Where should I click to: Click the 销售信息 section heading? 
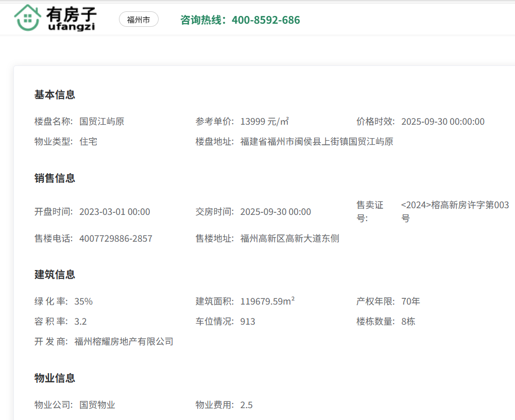(55, 178)
